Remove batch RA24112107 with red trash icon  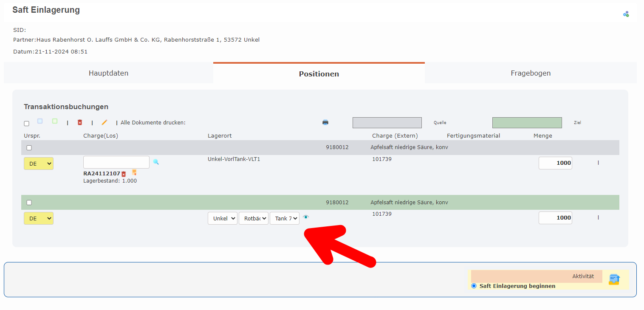124,174
